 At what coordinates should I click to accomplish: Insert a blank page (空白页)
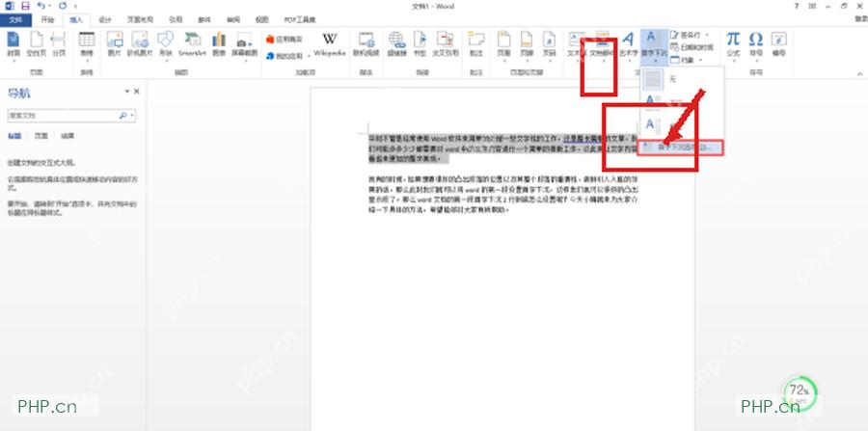pos(36,44)
